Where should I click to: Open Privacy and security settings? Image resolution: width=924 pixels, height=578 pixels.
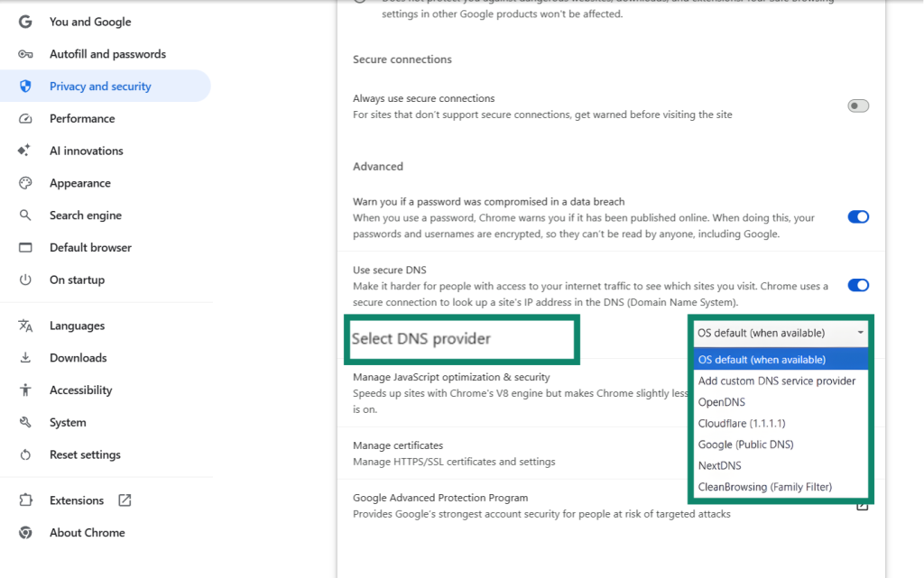99,86
